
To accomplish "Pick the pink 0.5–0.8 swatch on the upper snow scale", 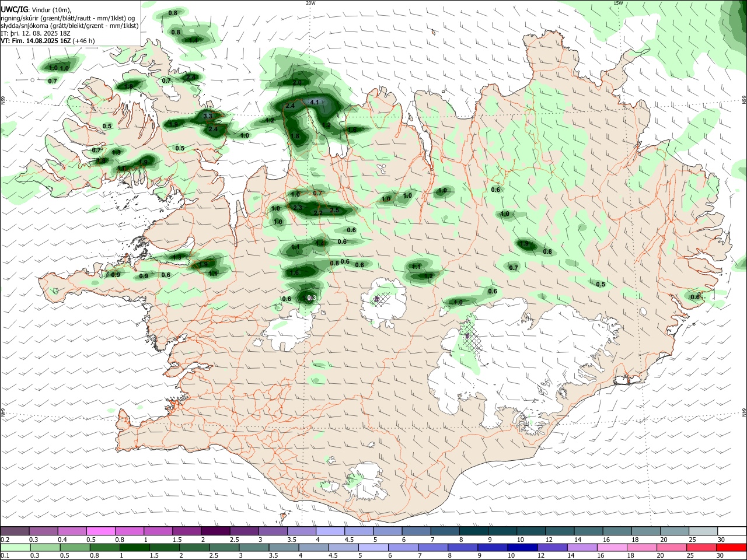I will (100, 531).
